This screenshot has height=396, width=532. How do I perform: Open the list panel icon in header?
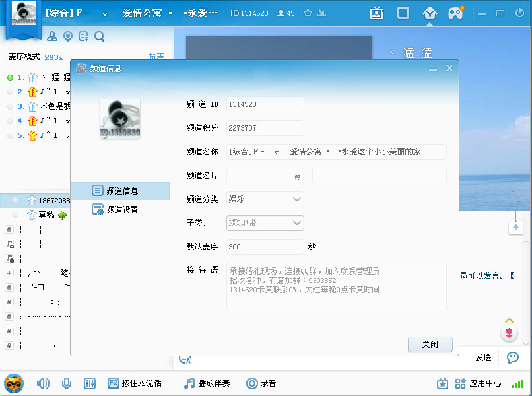tap(403, 13)
